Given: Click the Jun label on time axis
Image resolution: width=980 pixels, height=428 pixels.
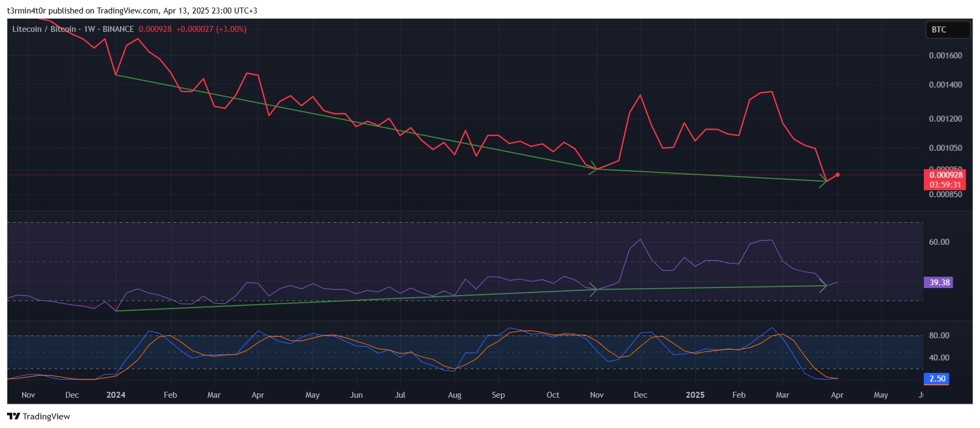Looking at the screenshot, I should point(356,395).
